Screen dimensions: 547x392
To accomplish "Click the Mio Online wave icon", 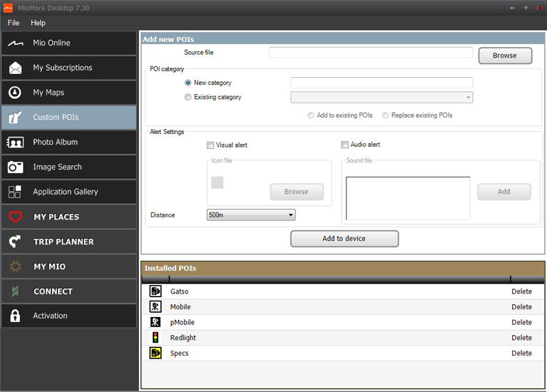I will point(16,43).
